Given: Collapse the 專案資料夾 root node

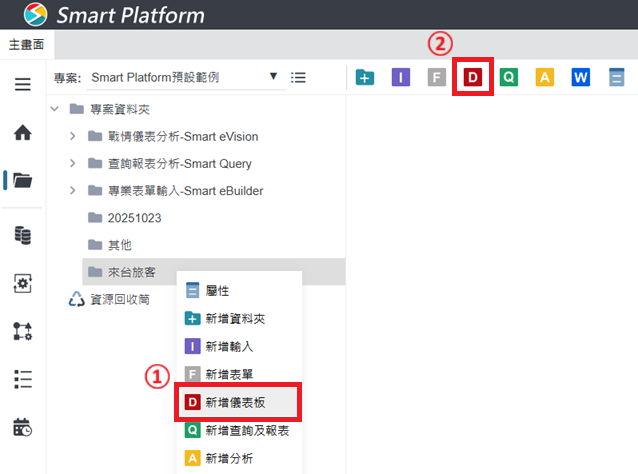Looking at the screenshot, I should tap(53, 109).
